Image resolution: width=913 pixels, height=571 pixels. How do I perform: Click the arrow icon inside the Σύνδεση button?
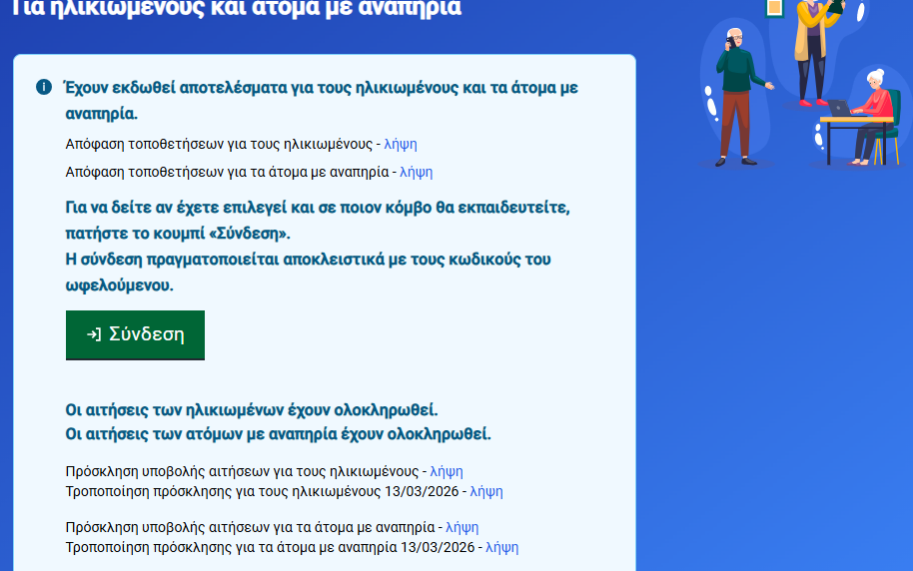click(x=94, y=335)
